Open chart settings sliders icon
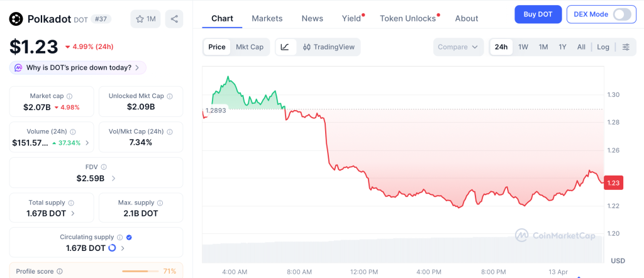 [x=626, y=47]
